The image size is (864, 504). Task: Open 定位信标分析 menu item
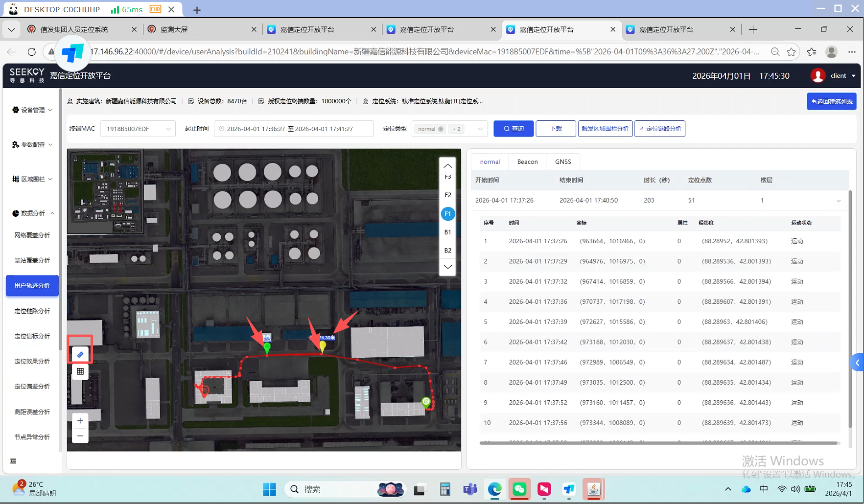(x=32, y=336)
